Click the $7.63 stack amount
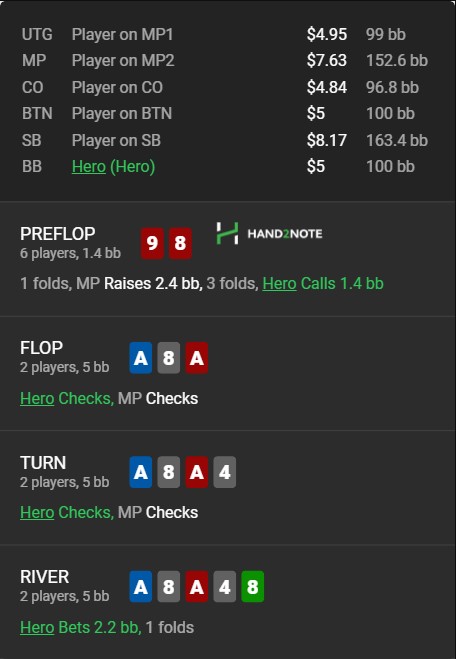Viewport: 456px width, 659px height. click(x=327, y=61)
